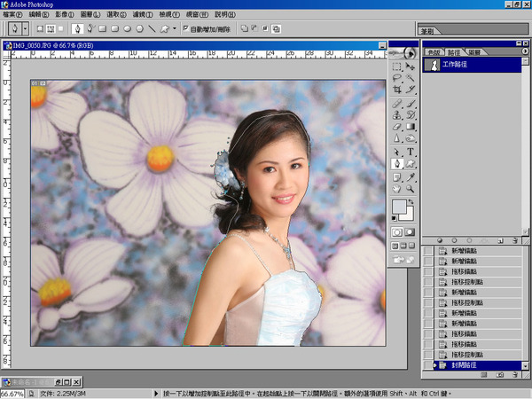Select the Hand tool
532x399 pixels.
click(397, 189)
